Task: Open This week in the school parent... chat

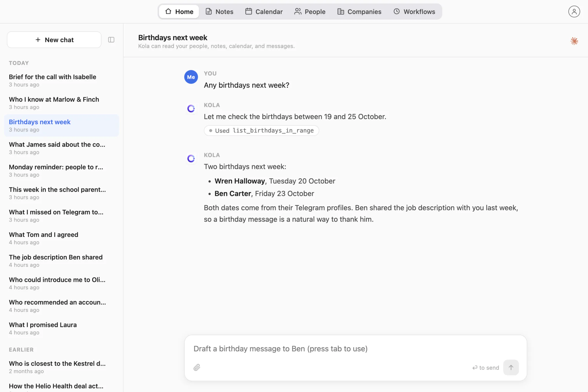Action: (61, 193)
